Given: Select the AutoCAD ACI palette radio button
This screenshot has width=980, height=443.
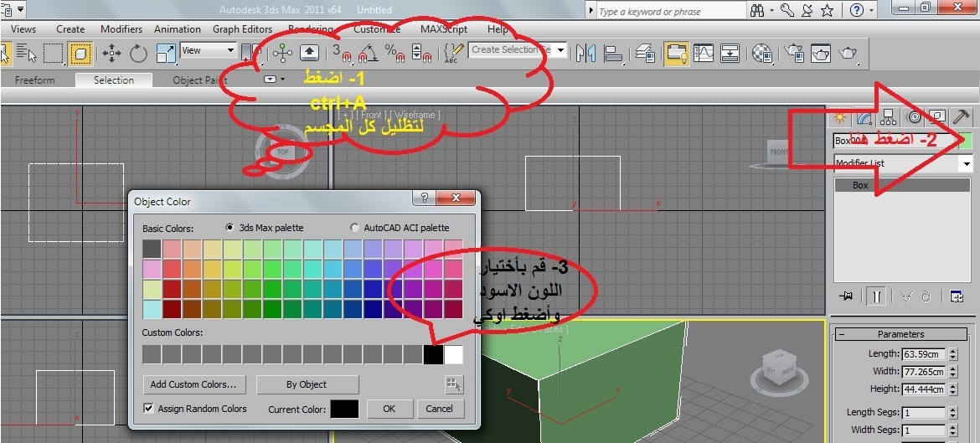Looking at the screenshot, I should pyautogui.click(x=354, y=228).
